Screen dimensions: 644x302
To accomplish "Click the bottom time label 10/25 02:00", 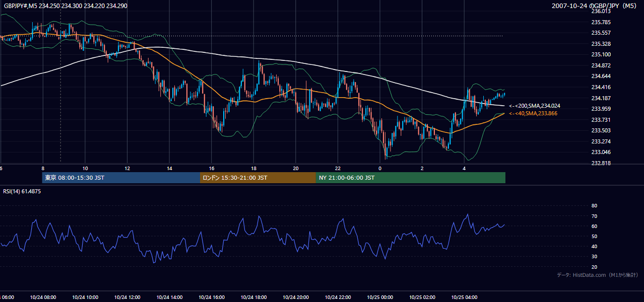I will pos(422,297).
